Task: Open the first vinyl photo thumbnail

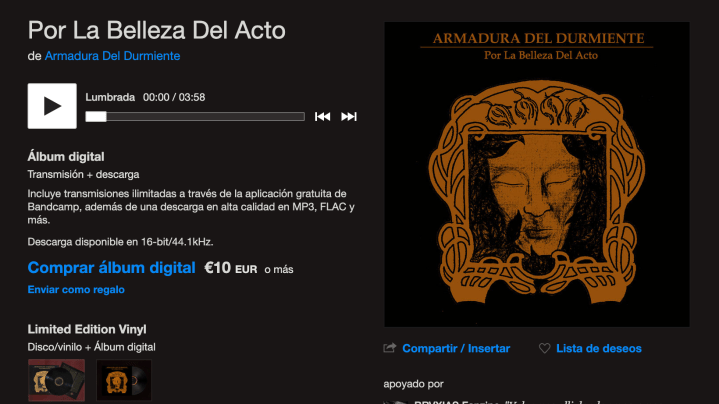Action: (x=56, y=380)
